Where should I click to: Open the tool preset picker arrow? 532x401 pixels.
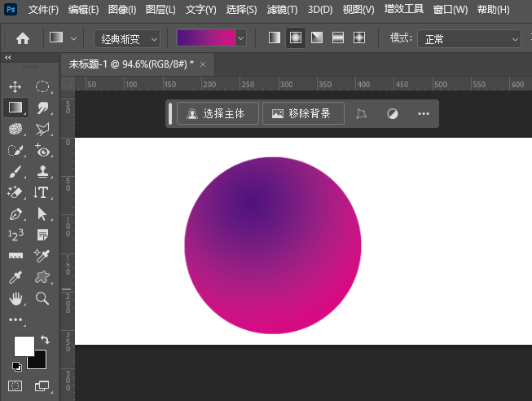click(x=73, y=38)
